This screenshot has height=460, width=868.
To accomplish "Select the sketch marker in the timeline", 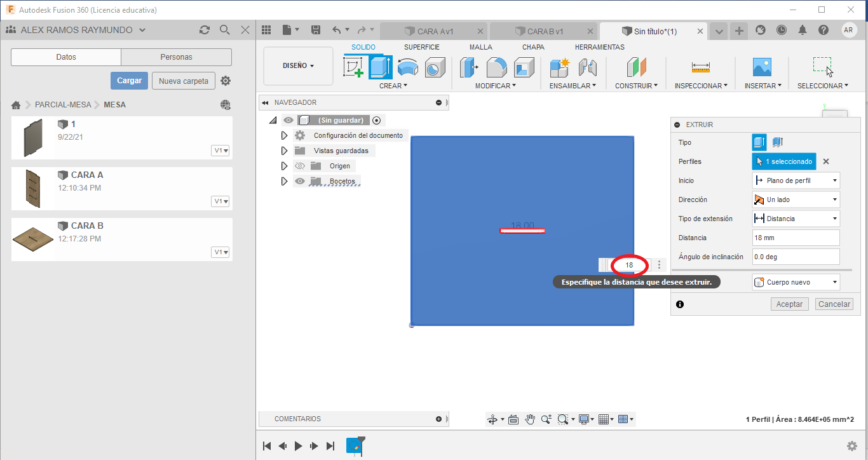I will [354, 446].
